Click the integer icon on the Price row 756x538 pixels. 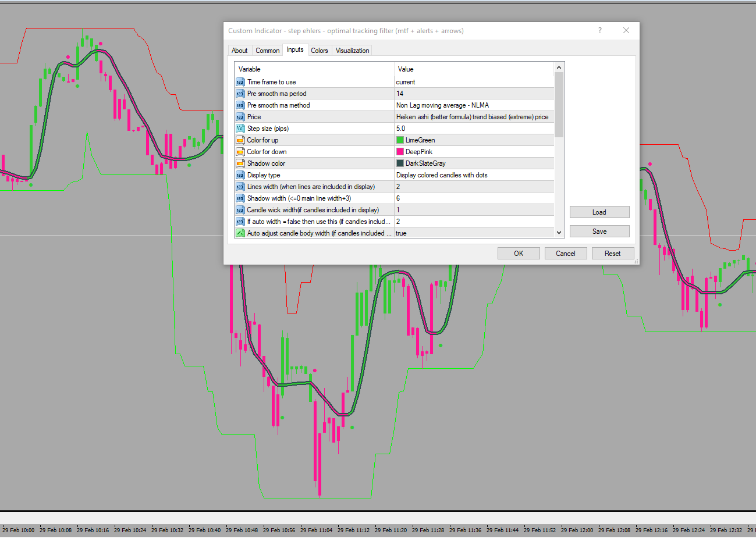pyautogui.click(x=240, y=117)
